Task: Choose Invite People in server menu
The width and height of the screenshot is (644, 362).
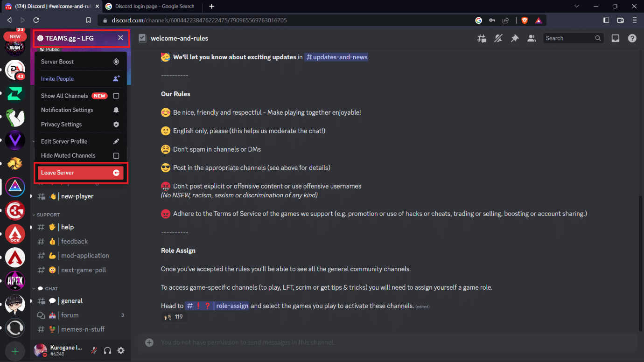Action: point(80,79)
